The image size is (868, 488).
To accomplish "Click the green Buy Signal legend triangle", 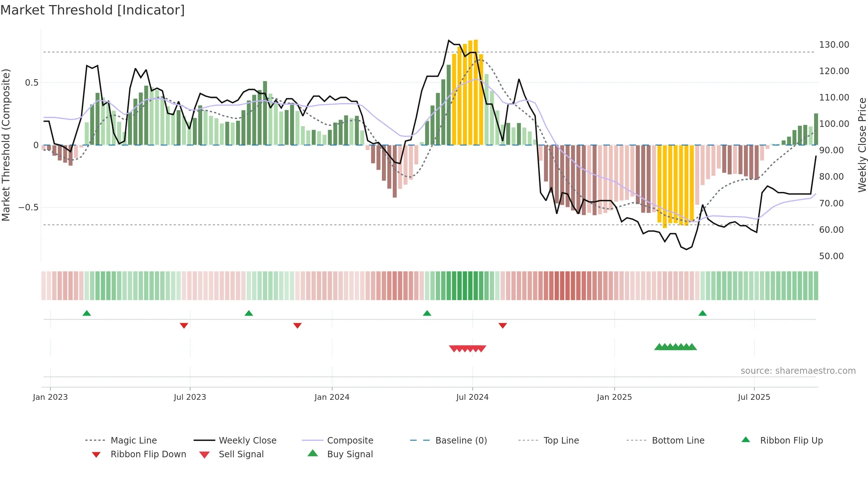I will pos(312,453).
